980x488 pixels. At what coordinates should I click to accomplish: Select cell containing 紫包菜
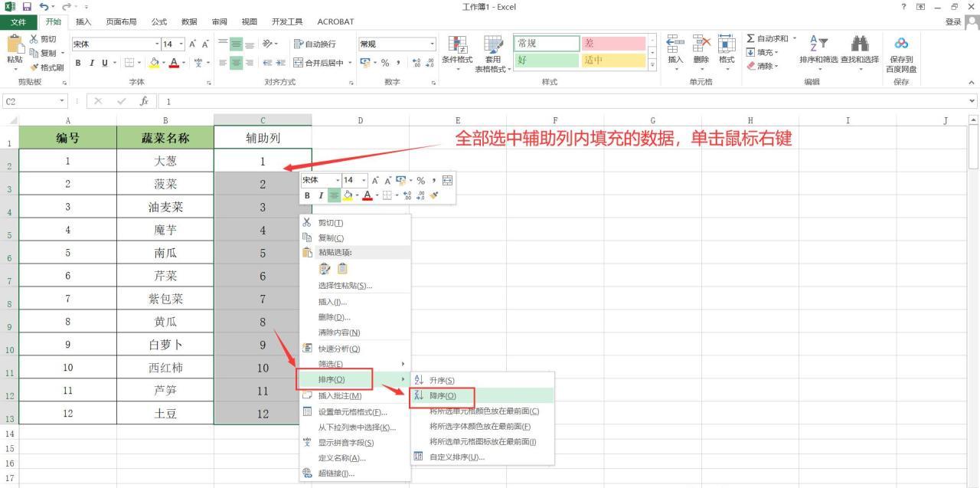click(165, 298)
